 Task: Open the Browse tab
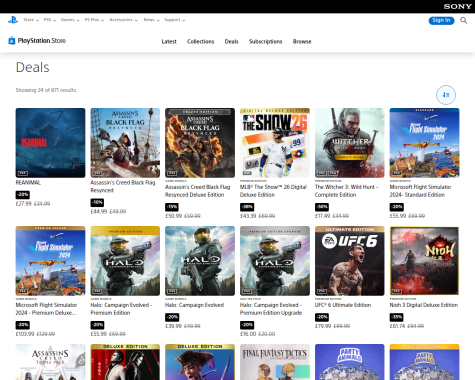pos(302,42)
